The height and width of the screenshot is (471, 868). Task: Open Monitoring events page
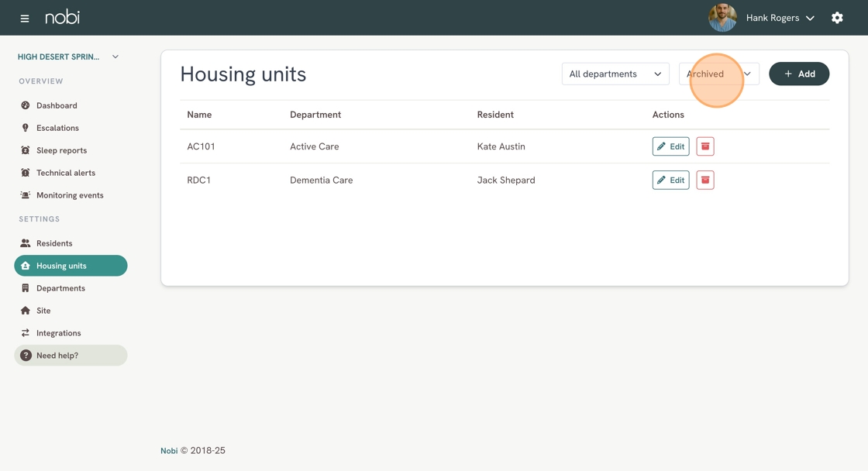click(71, 195)
